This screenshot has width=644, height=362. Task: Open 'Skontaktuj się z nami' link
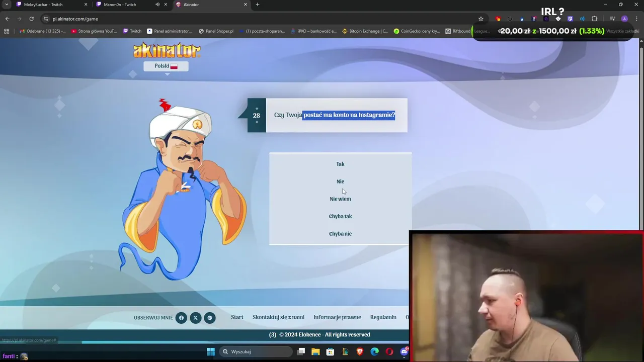[x=278, y=317]
